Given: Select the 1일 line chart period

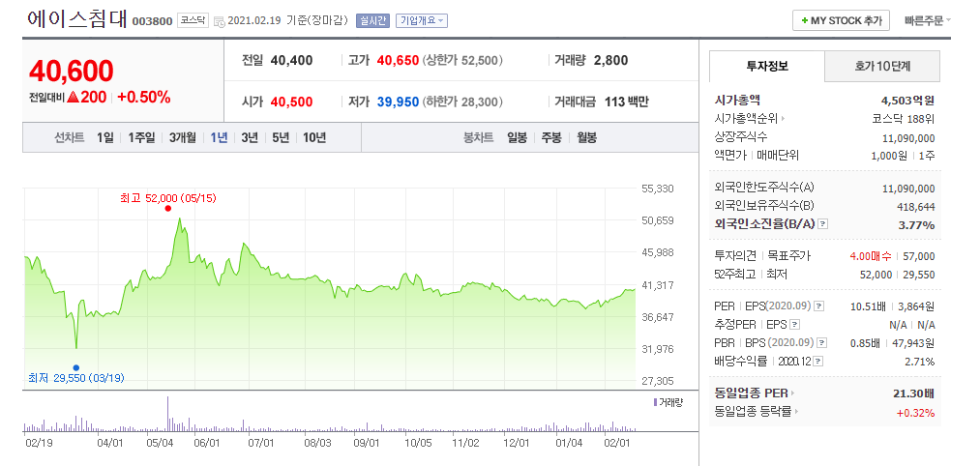Looking at the screenshot, I should (105, 137).
